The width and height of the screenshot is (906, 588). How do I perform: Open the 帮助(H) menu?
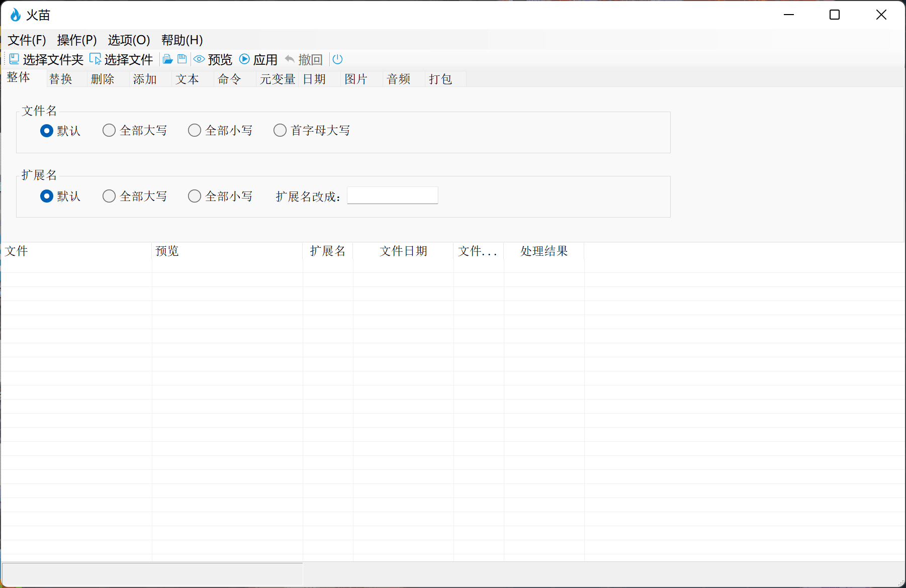point(182,40)
